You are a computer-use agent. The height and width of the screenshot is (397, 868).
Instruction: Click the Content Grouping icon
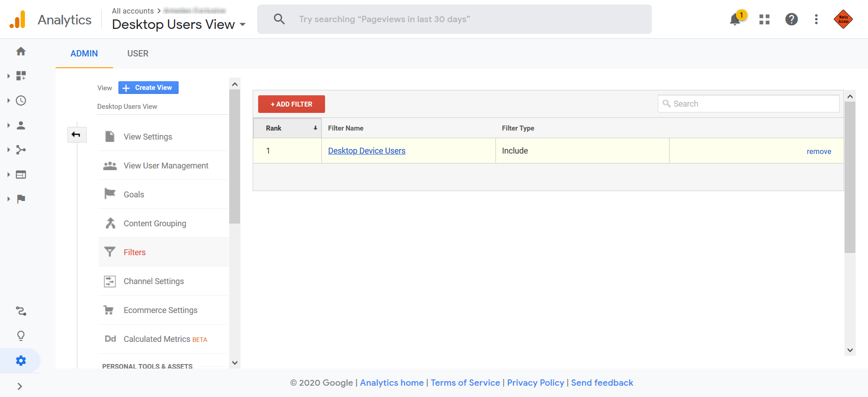110,223
